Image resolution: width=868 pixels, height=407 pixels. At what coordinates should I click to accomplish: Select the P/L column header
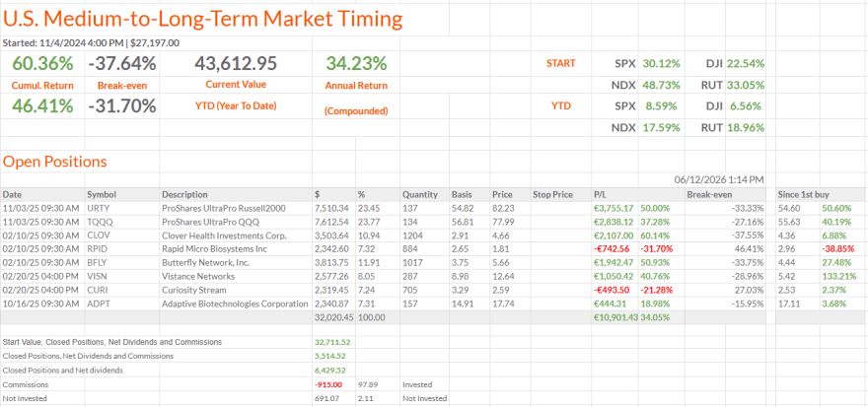600,195
